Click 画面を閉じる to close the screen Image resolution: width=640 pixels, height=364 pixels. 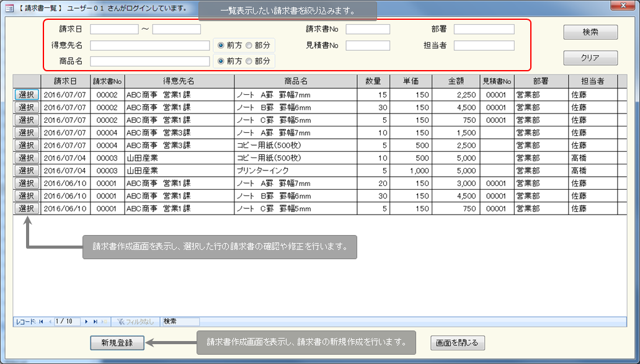(x=458, y=342)
